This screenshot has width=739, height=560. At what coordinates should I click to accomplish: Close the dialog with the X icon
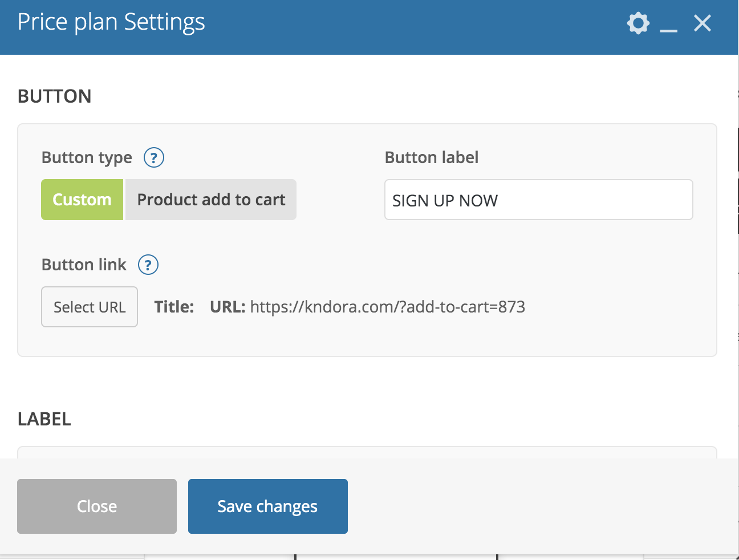703,23
